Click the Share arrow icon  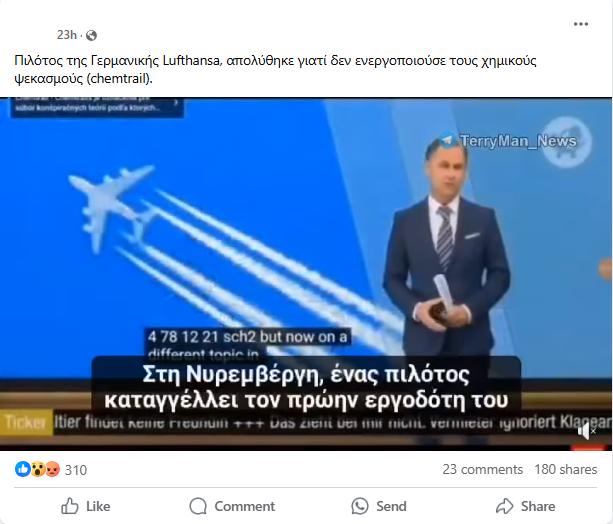[x=504, y=506]
